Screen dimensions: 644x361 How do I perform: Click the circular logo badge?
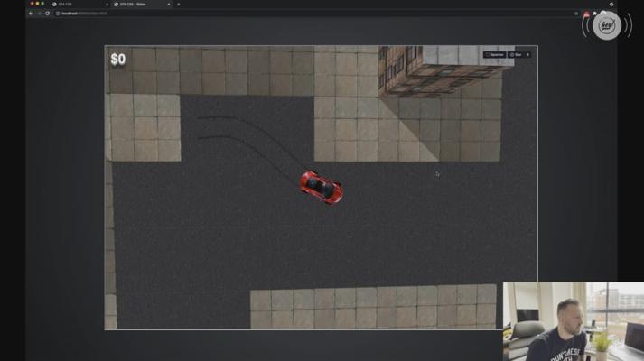606,26
